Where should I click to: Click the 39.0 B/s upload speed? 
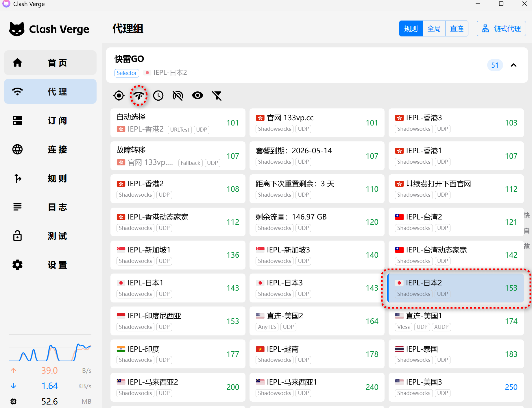49,370
